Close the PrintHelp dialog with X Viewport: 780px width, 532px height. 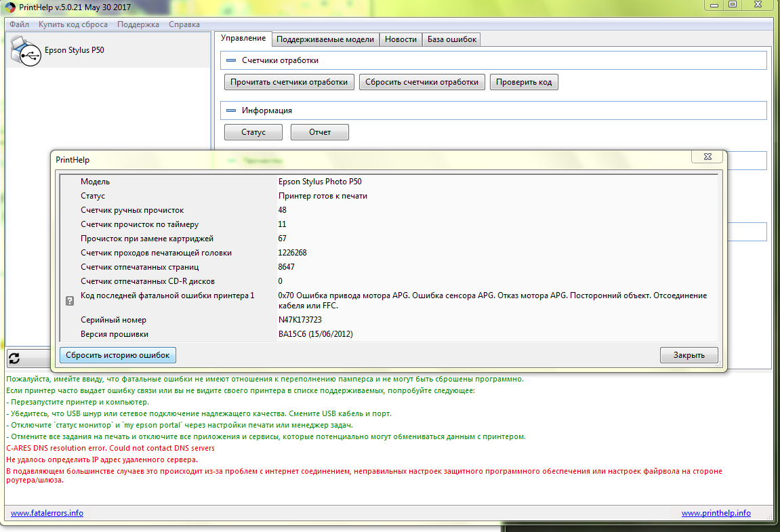[708, 157]
